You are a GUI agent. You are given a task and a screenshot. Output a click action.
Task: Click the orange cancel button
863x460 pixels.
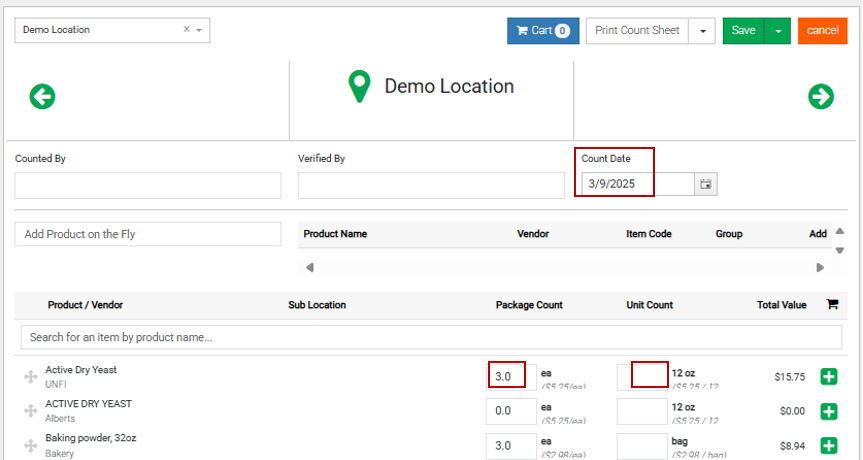click(822, 31)
